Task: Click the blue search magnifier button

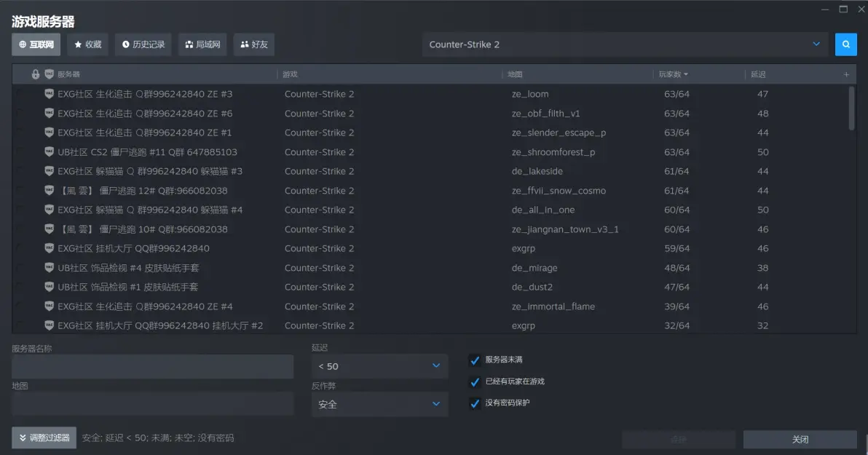Action: point(845,44)
